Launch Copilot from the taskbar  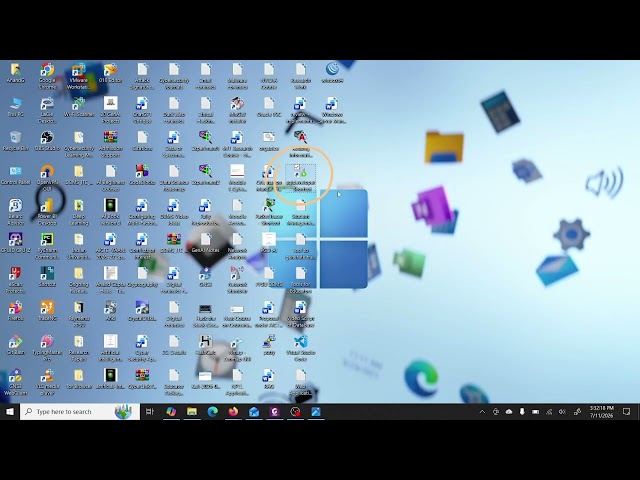tap(171, 412)
